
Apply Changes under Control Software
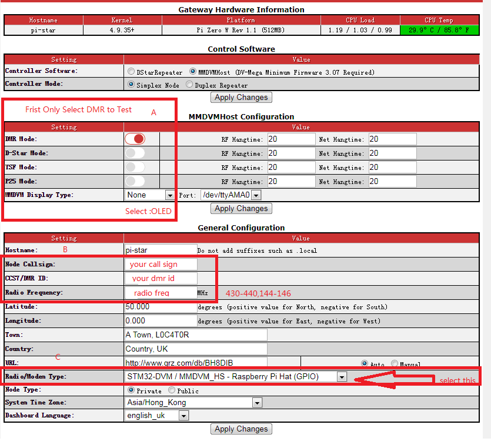[241, 98]
